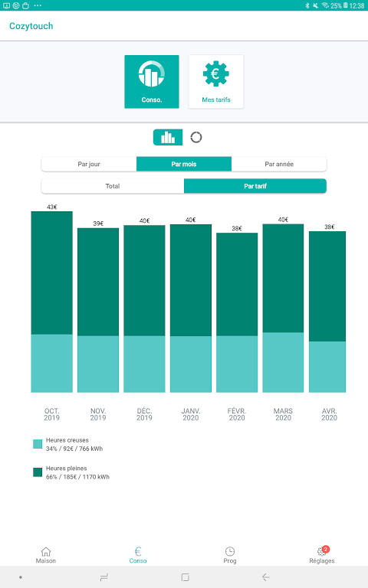Open the Conso. consumption chart tile
This screenshot has width=368, height=588.
click(152, 82)
